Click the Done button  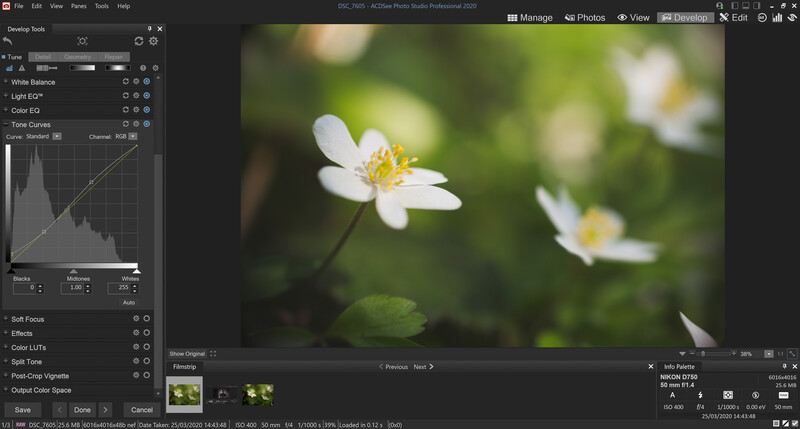[x=82, y=410]
